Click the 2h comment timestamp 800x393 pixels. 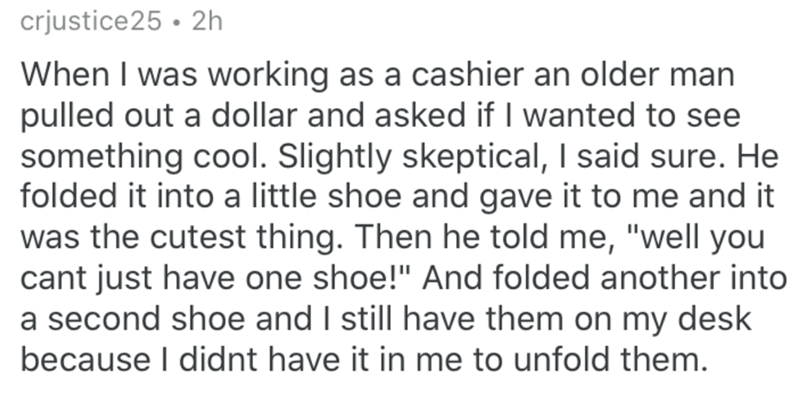tap(207, 22)
